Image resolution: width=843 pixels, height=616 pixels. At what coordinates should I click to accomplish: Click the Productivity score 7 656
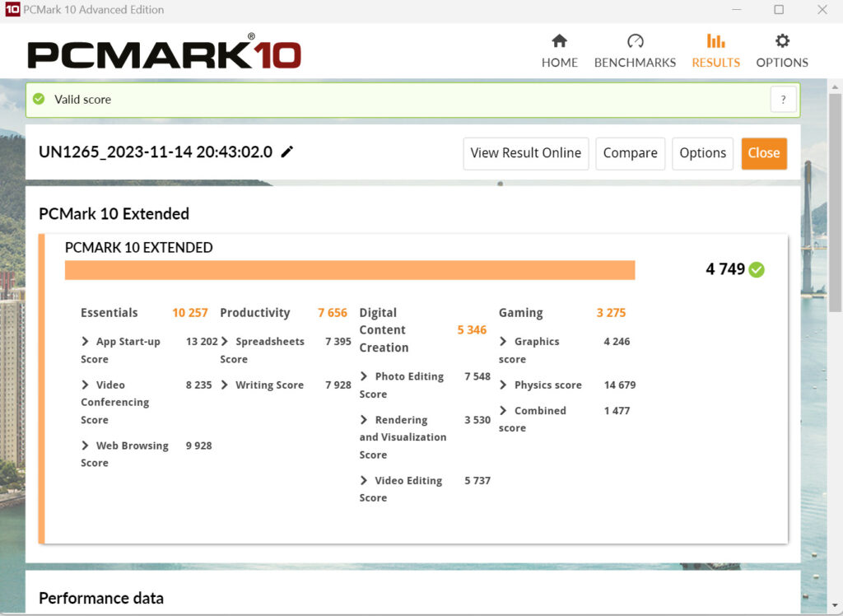[333, 313]
